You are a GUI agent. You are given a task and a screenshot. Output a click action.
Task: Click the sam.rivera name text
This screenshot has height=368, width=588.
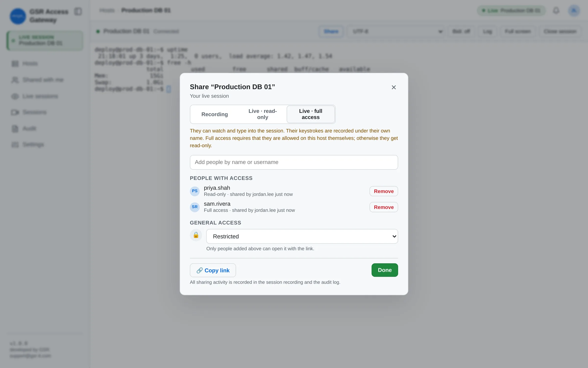(x=217, y=204)
